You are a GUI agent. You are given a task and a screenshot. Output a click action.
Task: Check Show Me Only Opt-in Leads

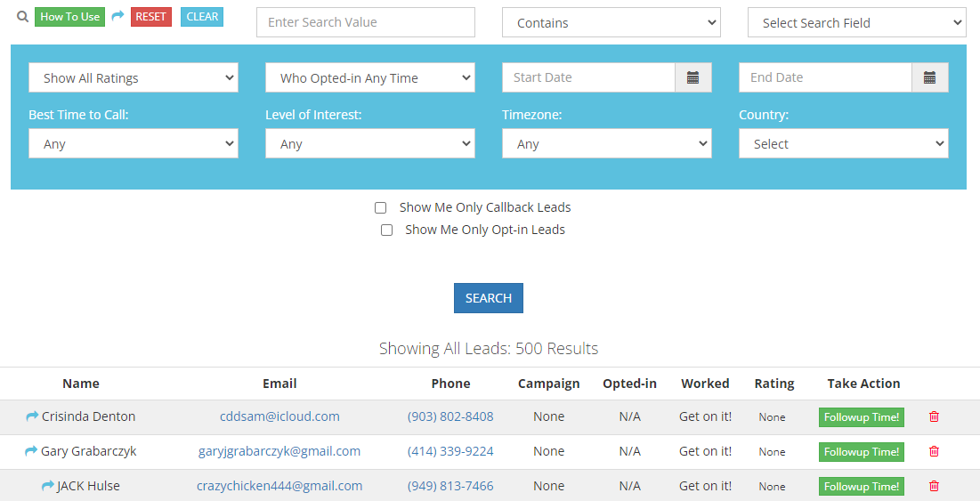[387, 230]
